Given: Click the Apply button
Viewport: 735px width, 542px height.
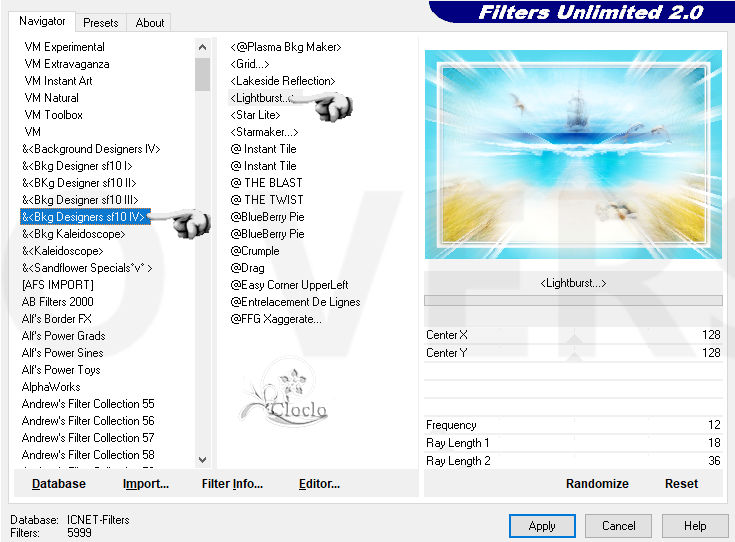Looking at the screenshot, I should click(542, 526).
